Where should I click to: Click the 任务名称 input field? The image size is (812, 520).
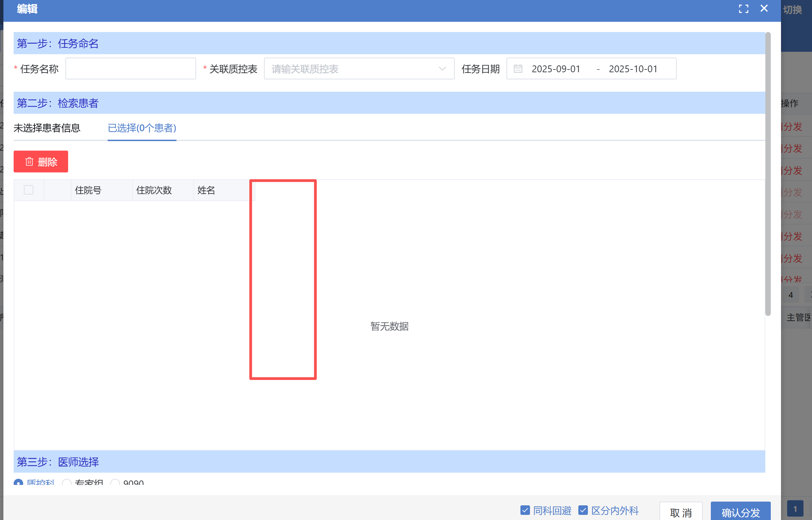[130, 69]
